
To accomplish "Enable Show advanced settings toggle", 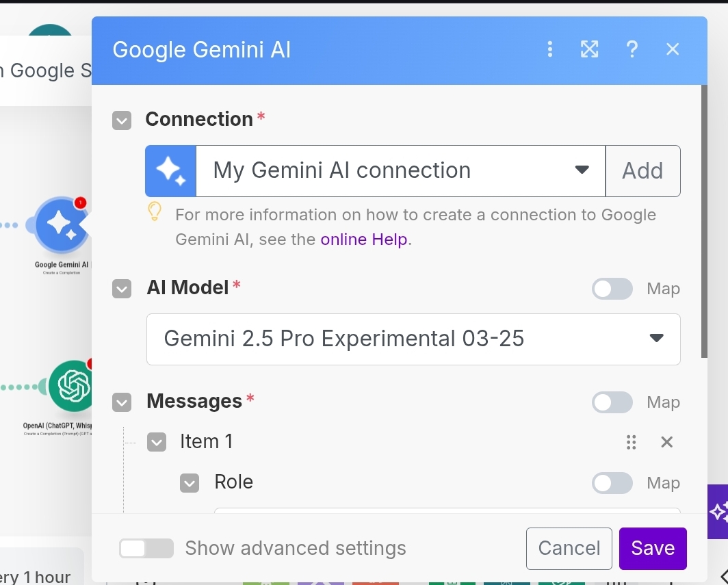I will point(146,548).
